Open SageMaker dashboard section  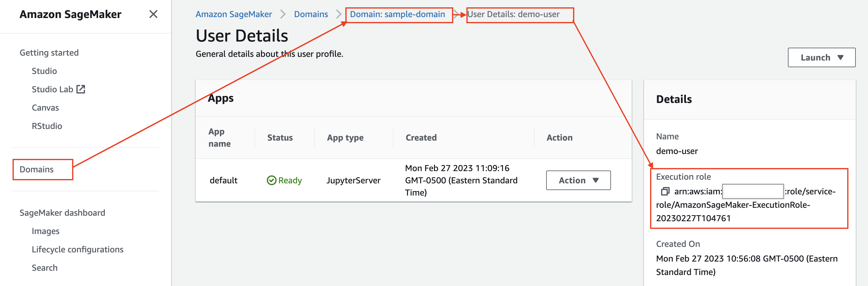62,213
